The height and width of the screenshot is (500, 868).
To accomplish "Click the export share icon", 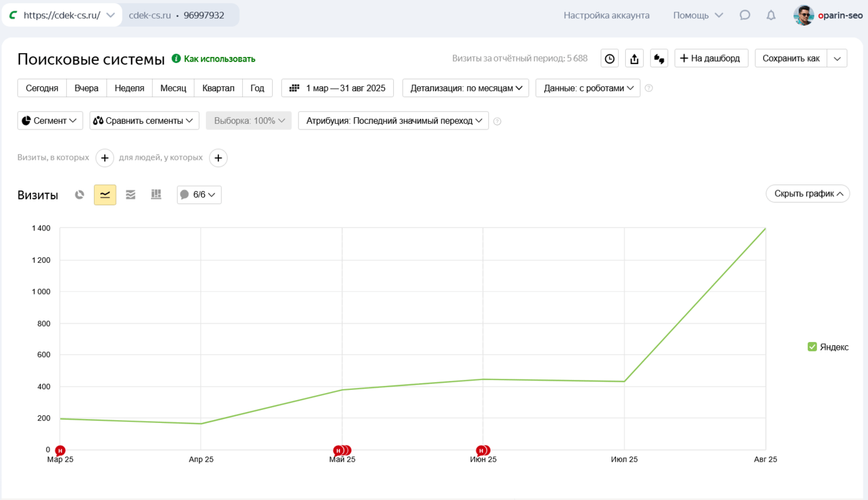I will (x=634, y=58).
